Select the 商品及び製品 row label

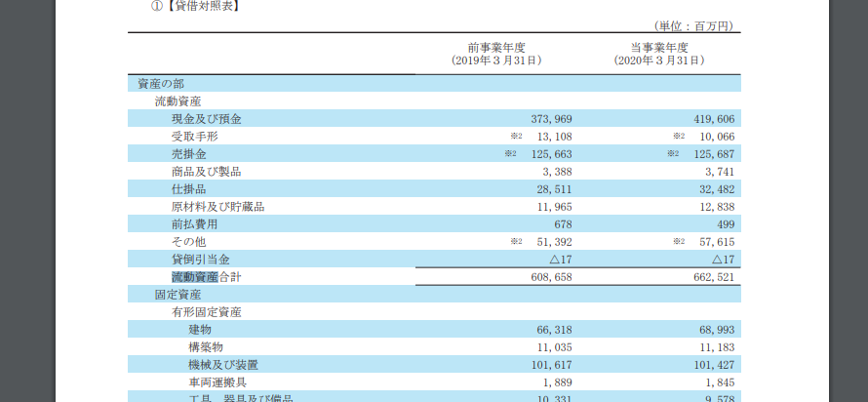[x=207, y=172]
